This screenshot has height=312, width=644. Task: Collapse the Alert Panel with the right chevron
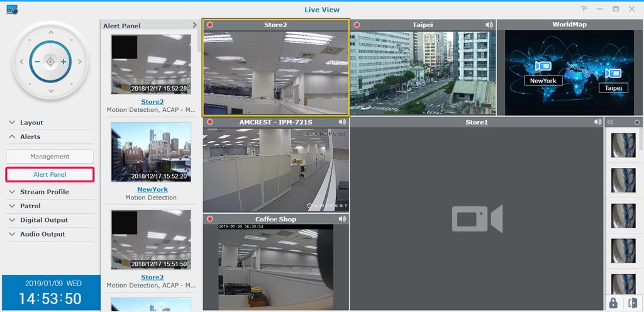pyautogui.click(x=195, y=25)
